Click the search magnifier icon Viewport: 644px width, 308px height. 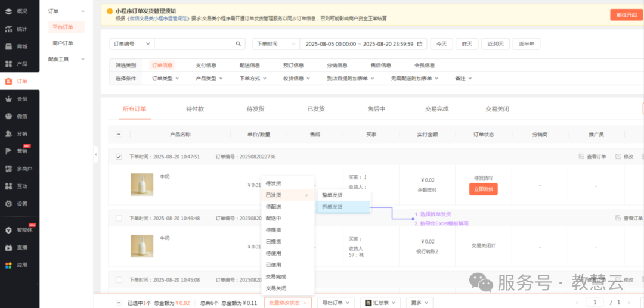click(238, 44)
